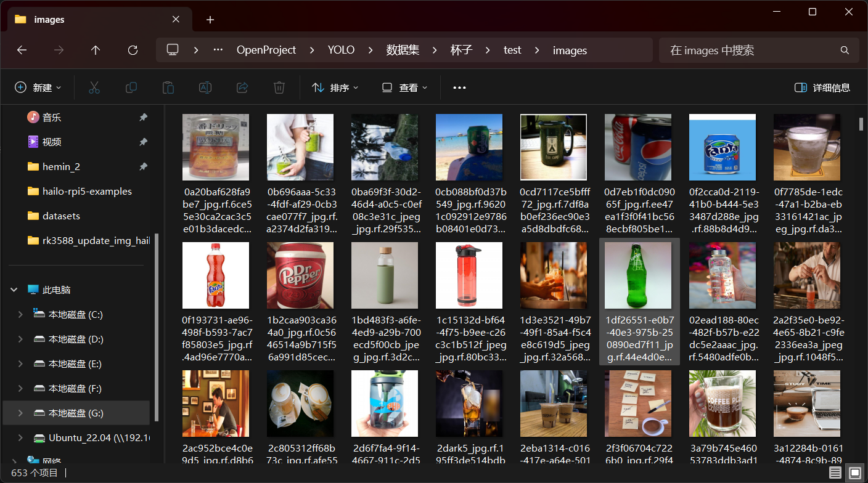The image size is (868, 483).
Task: Click the Cut scissors icon in toolbar
Action: click(x=94, y=87)
